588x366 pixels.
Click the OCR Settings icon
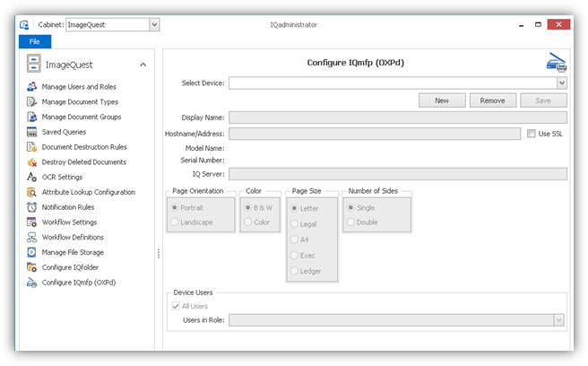[x=32, y=177]
